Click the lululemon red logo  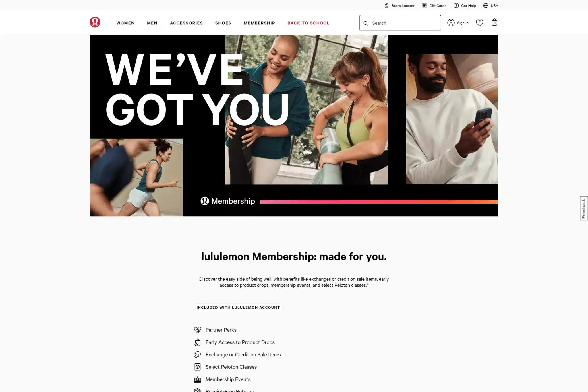point(95,22)
